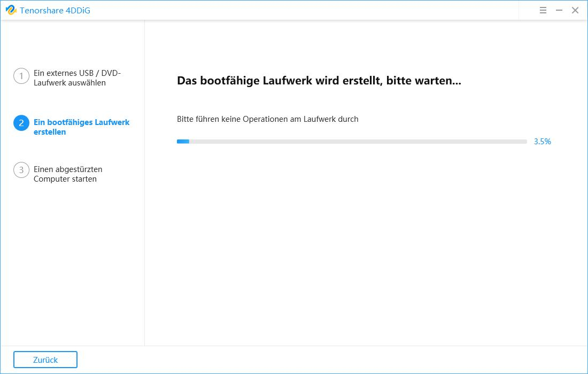Click the step 2 blue circle icon
The height and width of the screenshot is (374, 588).
(x=21, y=122)
